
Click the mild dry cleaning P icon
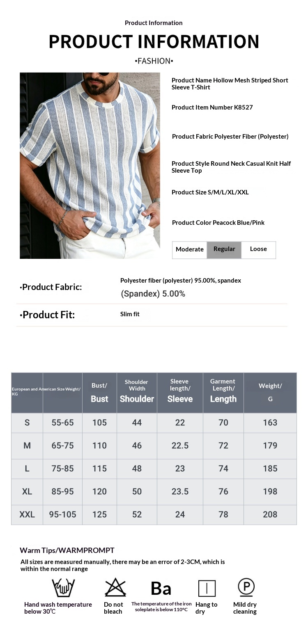[246, 587]
